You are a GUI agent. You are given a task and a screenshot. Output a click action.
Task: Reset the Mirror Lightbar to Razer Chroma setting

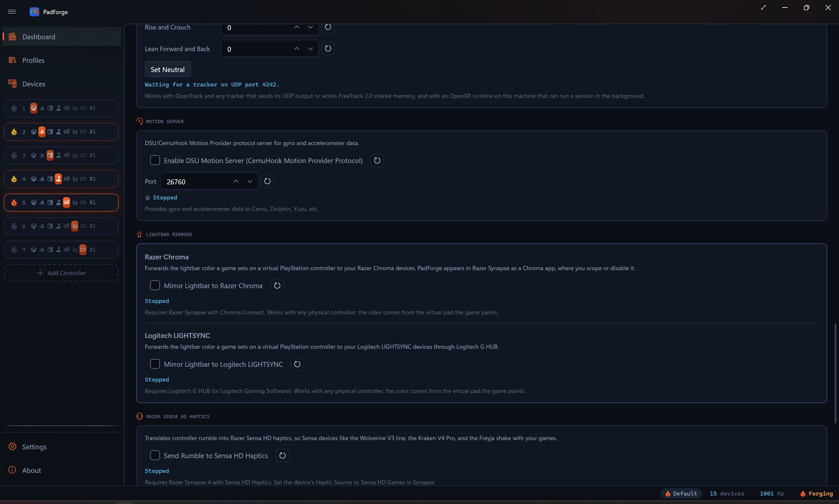[x=277, y=286]
